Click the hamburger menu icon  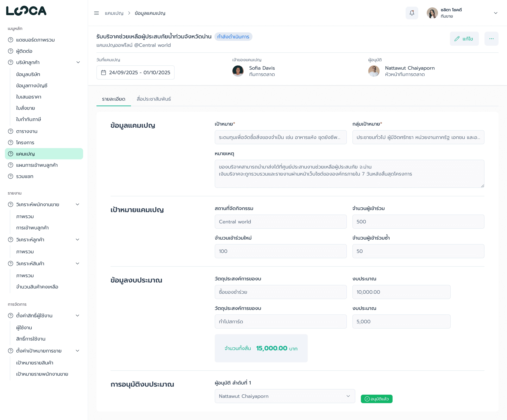(x=96, y=13)
